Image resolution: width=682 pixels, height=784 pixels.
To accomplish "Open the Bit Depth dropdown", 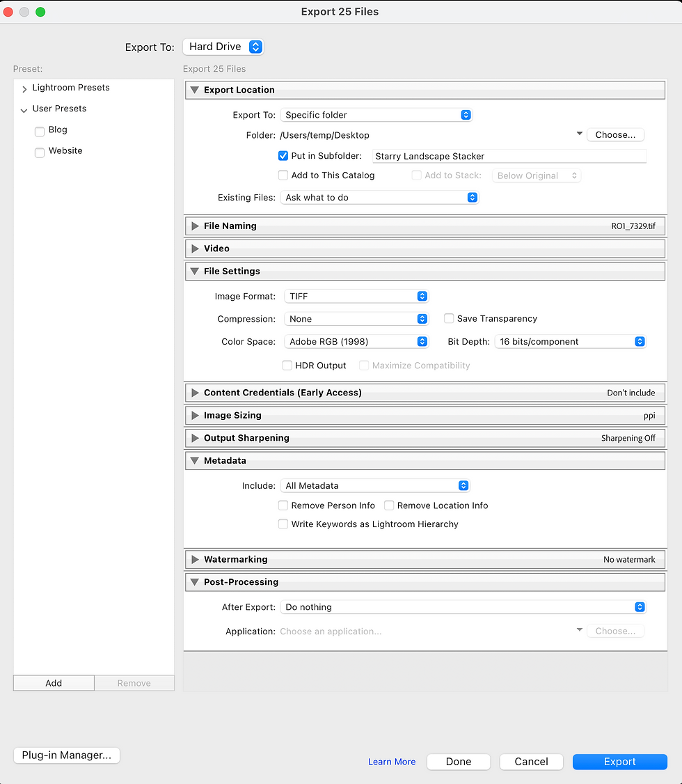I will click(x=570, y=341).
